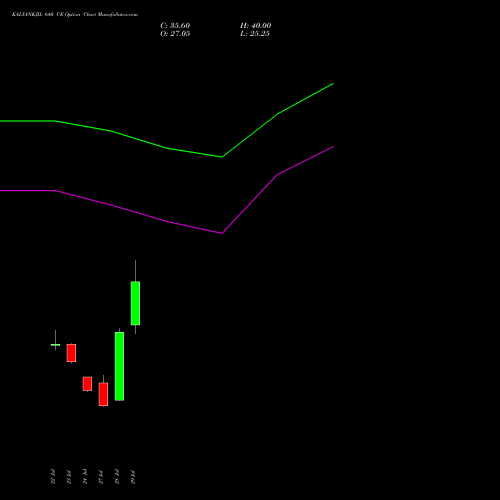500x500 pixels.
Task: Click the red 27 Jul candlestick
Action: pos(103,394)
